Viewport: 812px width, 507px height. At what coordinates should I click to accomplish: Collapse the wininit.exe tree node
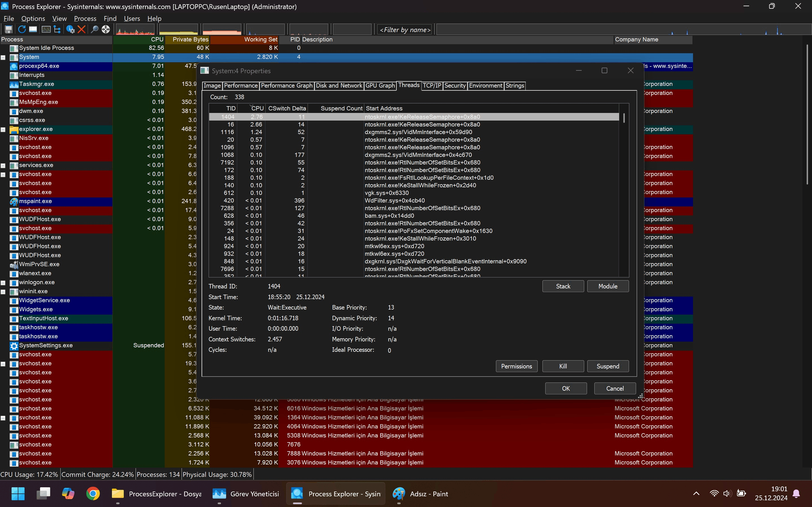coord(3,292)
